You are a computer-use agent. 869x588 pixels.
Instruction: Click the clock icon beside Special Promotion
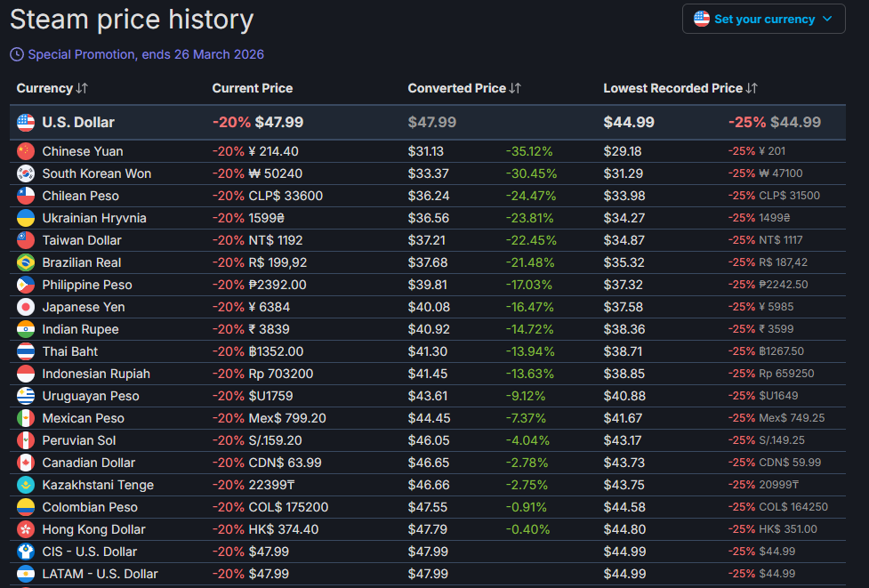tap(17, 54)
